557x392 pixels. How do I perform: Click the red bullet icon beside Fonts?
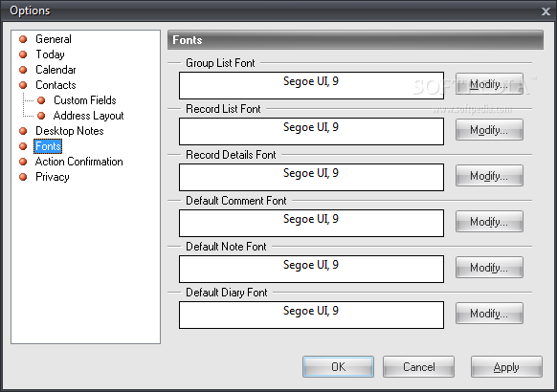click(23, 146)
